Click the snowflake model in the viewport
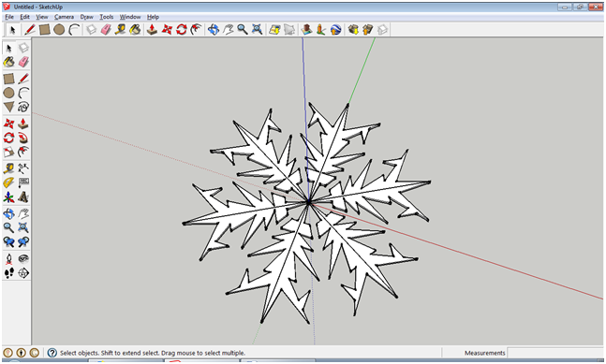The width and height of the screenshot is (606, 364). [307, 212]
